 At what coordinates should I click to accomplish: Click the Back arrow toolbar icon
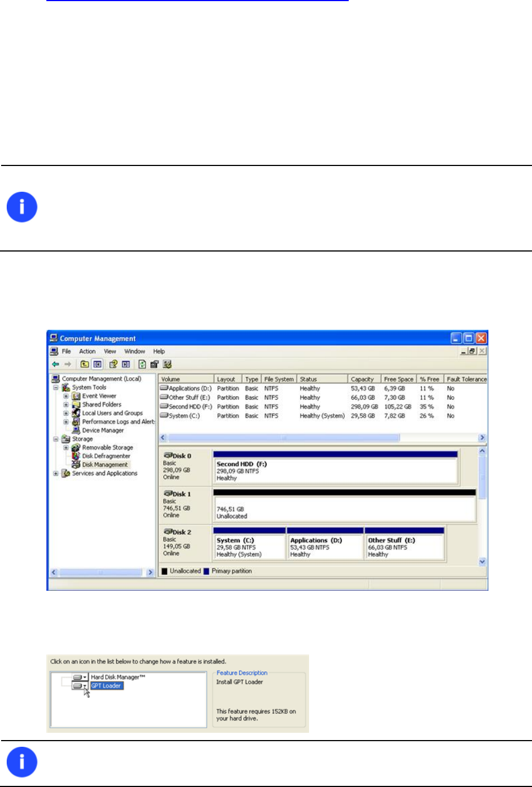click(55, 364)
